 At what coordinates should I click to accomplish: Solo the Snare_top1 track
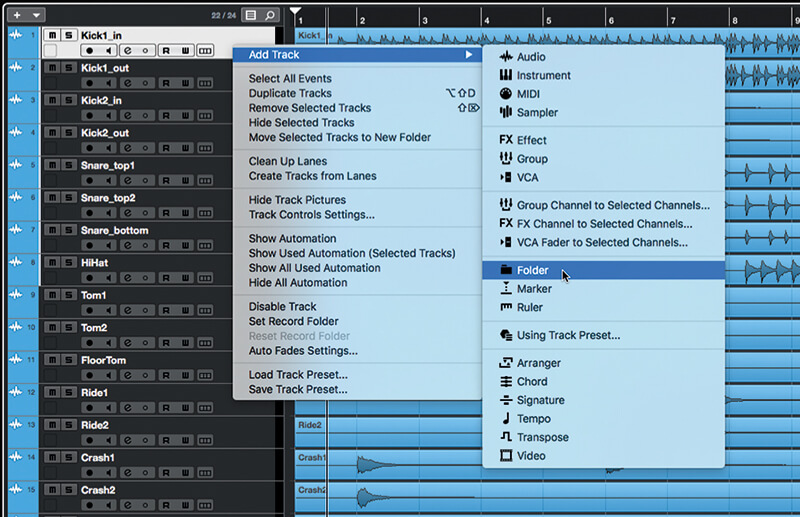[x=68, y=165]
